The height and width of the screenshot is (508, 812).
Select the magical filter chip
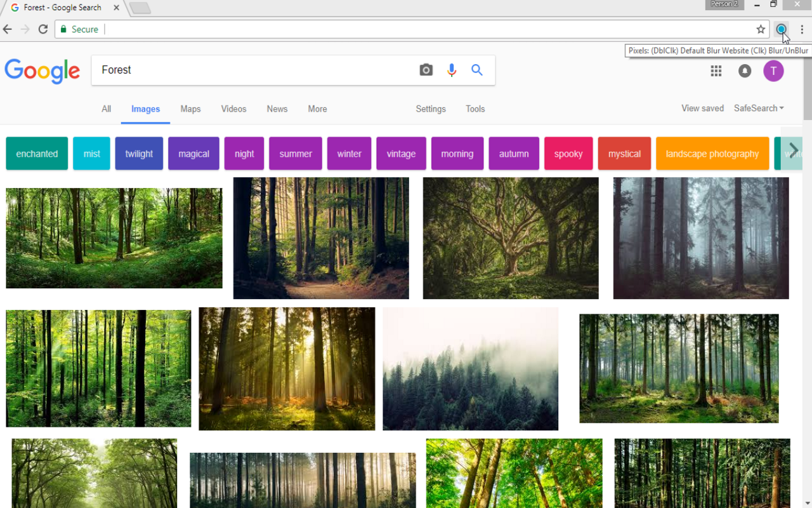pyautogui.click(x=193, y=154)
